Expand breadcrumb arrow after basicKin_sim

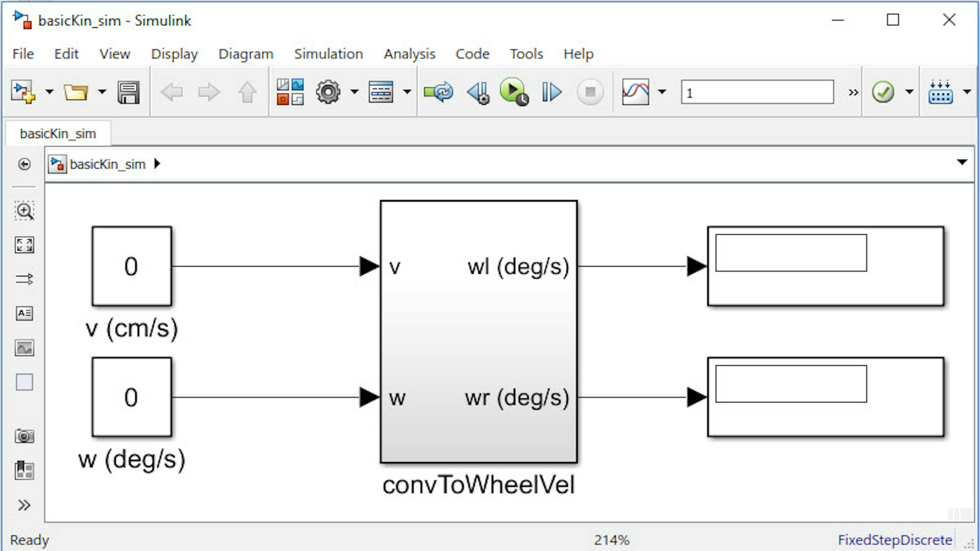pos(157,164)
